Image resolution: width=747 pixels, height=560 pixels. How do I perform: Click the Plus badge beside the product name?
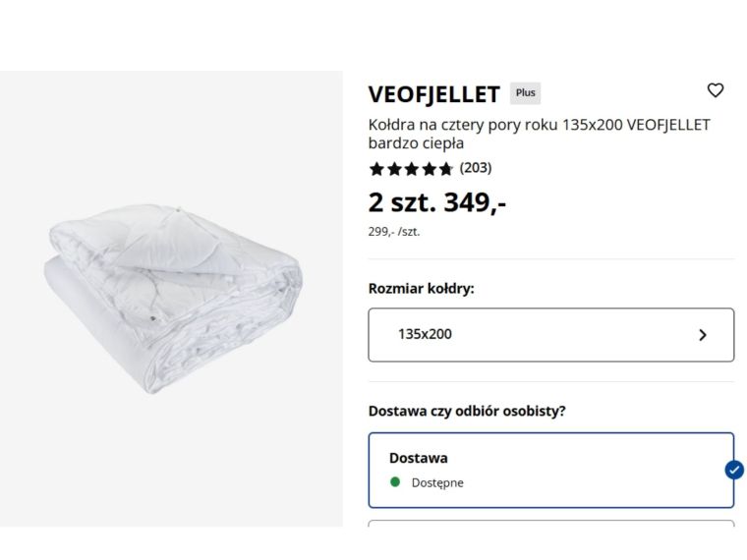pos(526,93)
